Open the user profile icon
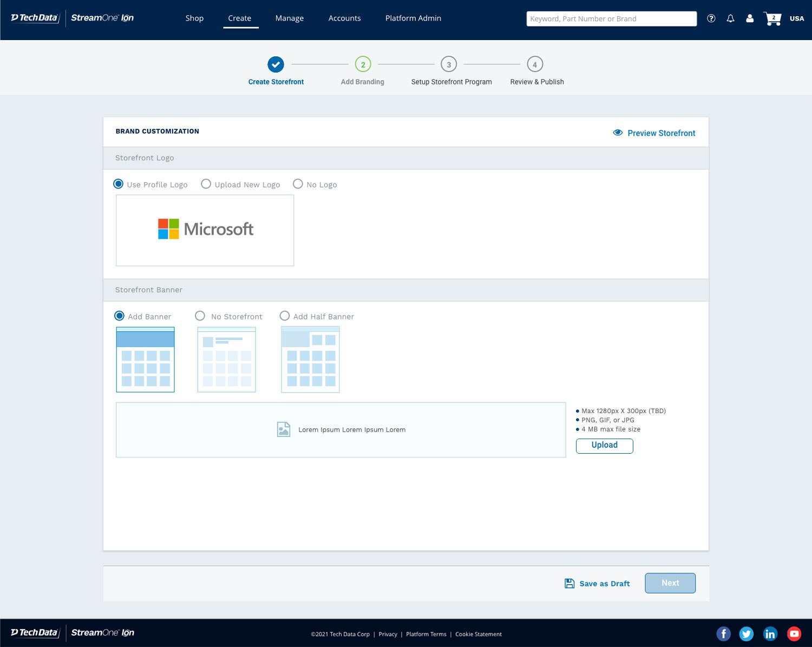The width and height of the screenshot is (812, 647). click(x=750, y=18)
